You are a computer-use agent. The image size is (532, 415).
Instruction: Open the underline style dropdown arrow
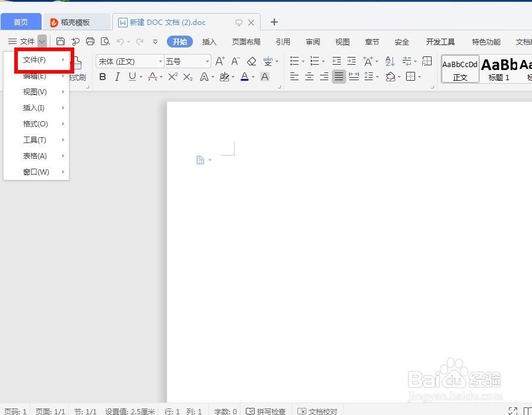point(141,77)
